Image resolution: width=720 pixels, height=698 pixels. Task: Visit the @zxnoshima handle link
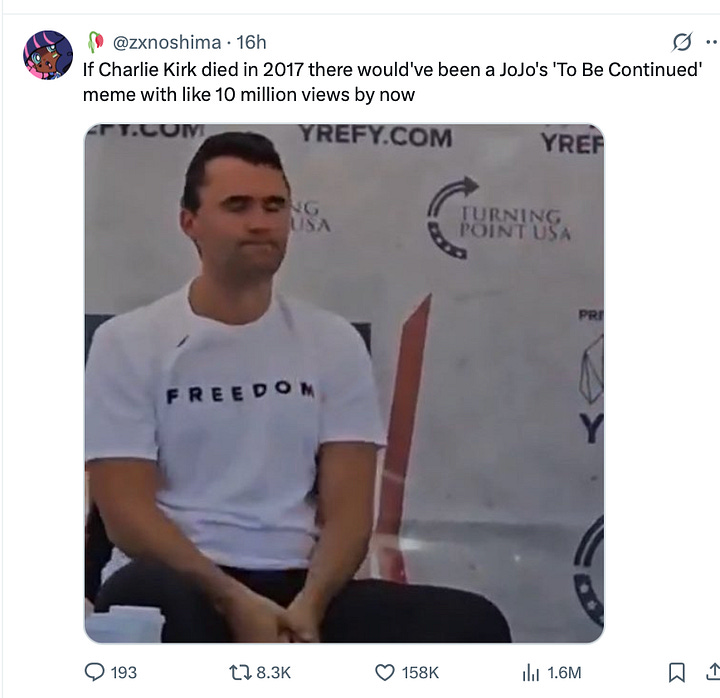coord(167,42)
